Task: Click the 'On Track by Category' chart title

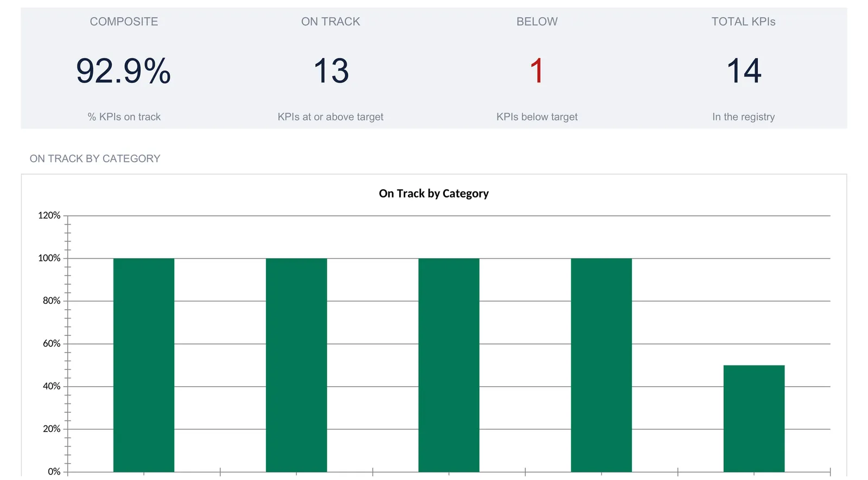Action: click(433, 194)
